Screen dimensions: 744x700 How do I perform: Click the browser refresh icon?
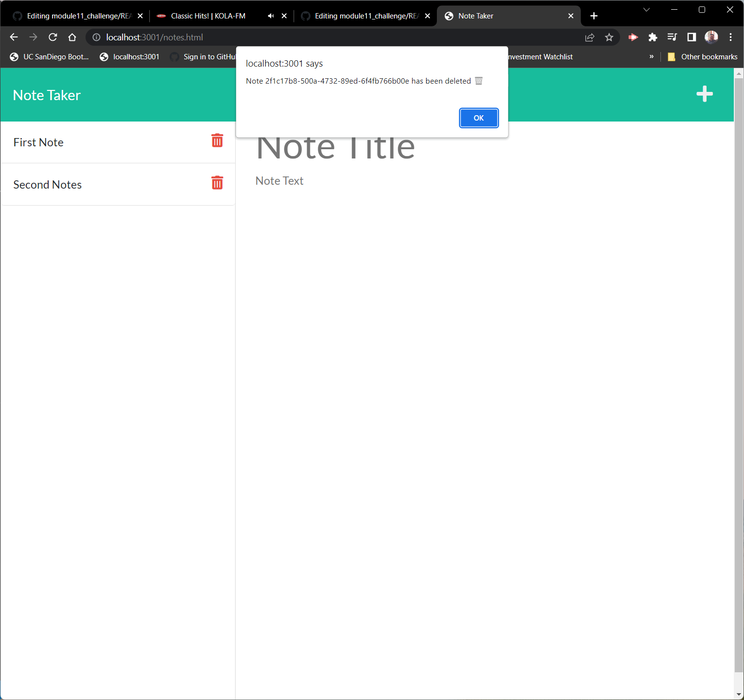coord(52,37)
